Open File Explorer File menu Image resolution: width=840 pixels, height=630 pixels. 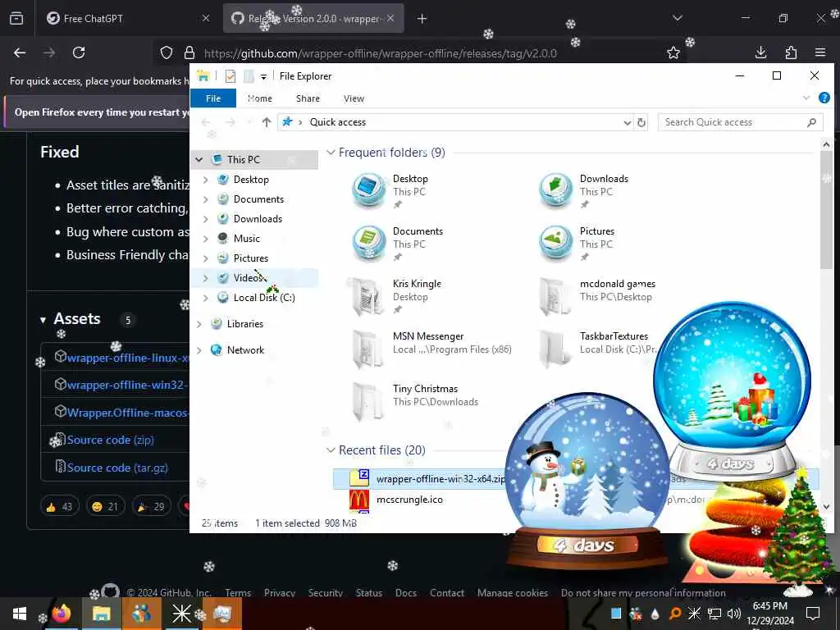[213, 98]
